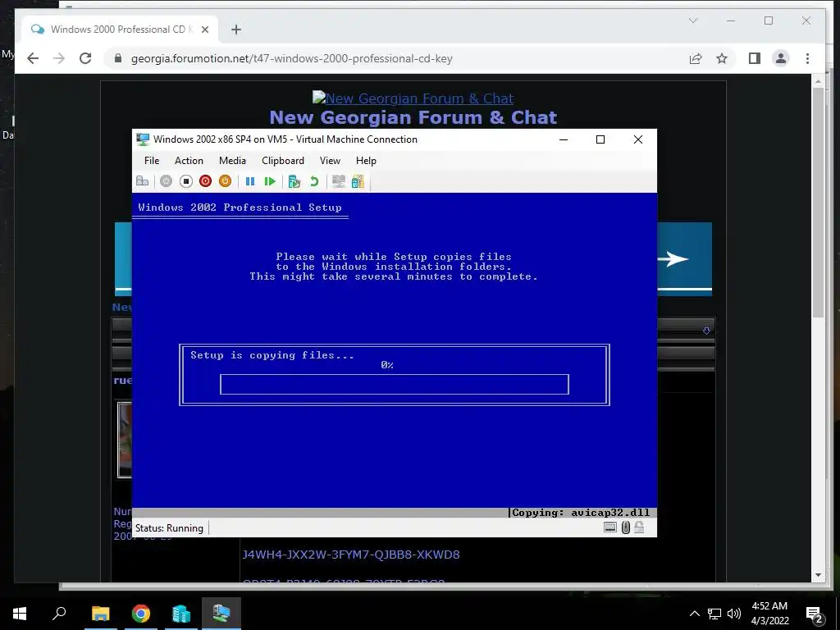
Task: Revert the VM with the green undo arrow
Action: click(x=314, y=181)
